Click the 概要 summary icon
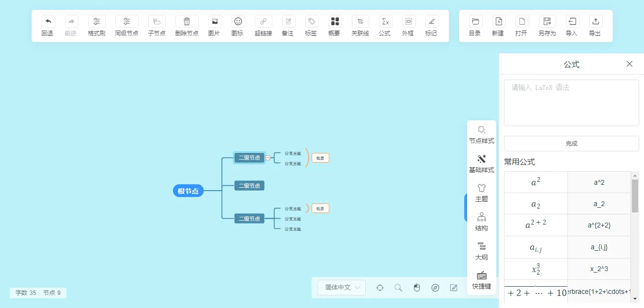Image resolution: width=644 pixels, height=308 pixels. [335, 21]
